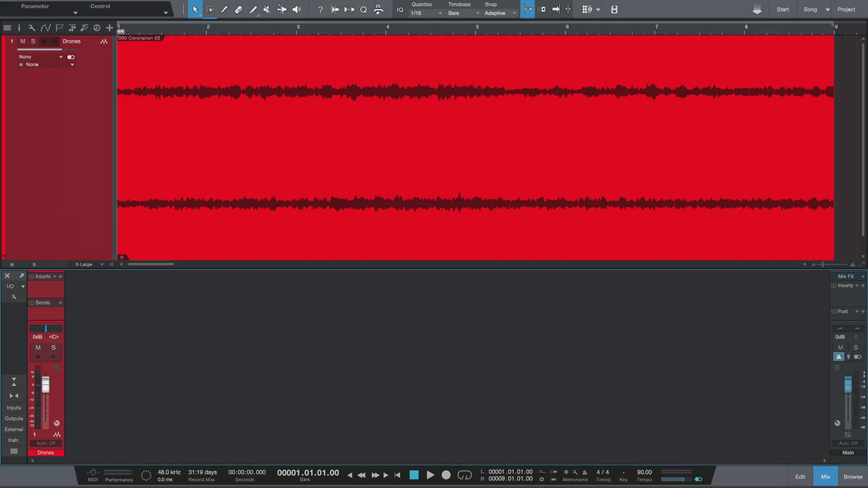Click the Drones channel volume fader

tap(46, 385)
